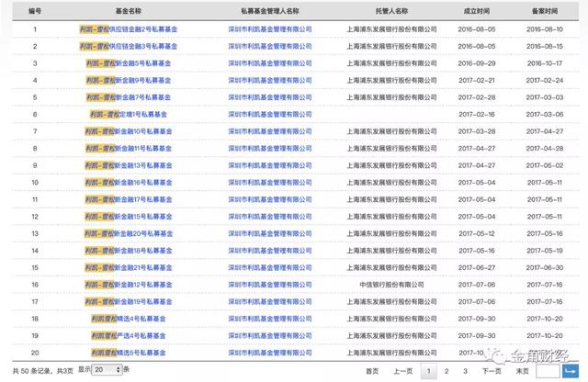Click the 基金名称 column header
The width and height of the screenshot is (588, 382).
click(129, 11)
